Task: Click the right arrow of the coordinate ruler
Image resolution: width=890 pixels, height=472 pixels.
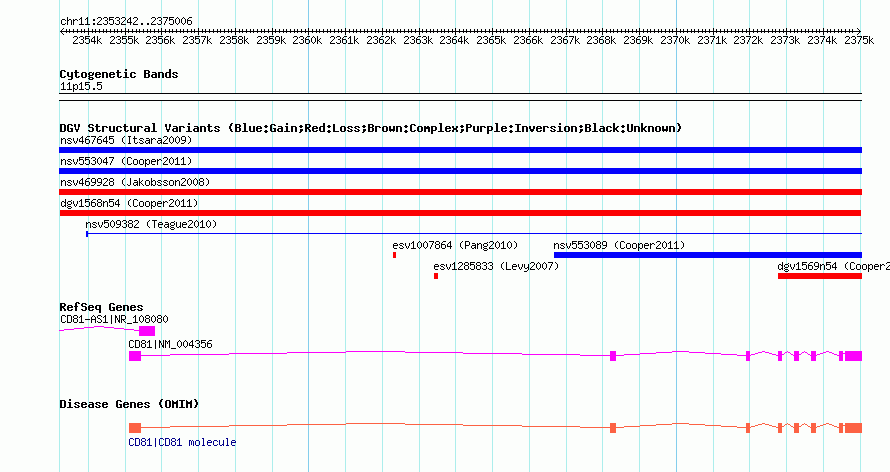Action: tap(859, 31)
